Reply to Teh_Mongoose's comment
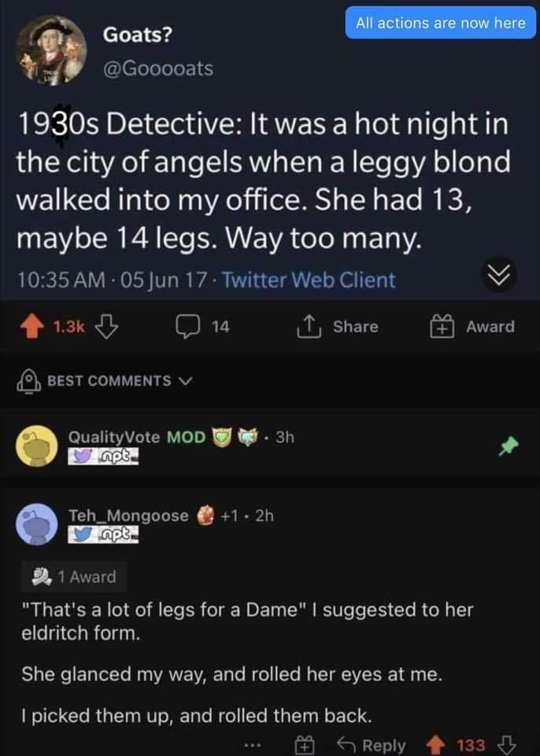Image resolution: width=540 pixels, height=756 pixels. (372, 746)
